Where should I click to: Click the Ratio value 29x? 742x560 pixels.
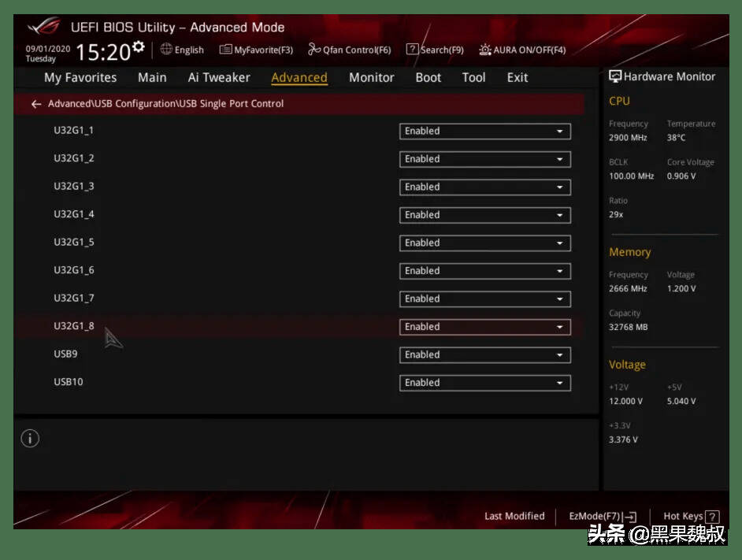[616, 214]
